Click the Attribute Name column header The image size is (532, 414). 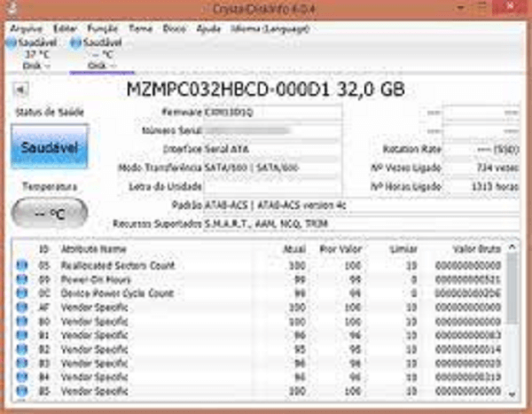(93, 249)
